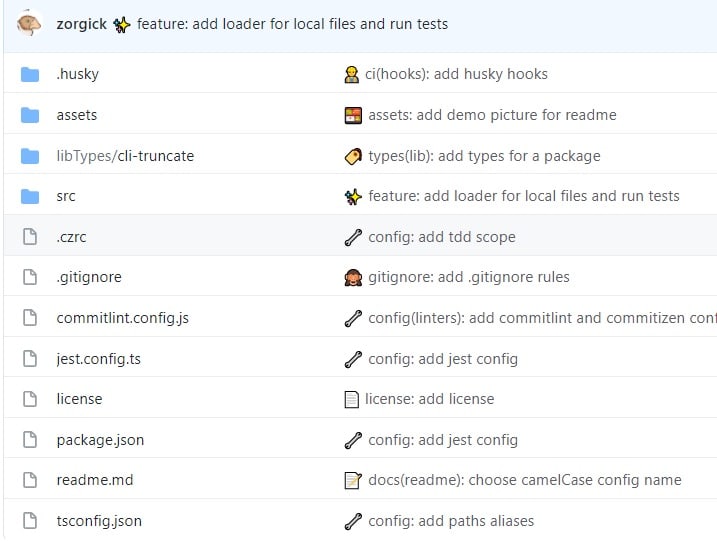Click the tsconfig.json file icon

(x=30, y=521)
